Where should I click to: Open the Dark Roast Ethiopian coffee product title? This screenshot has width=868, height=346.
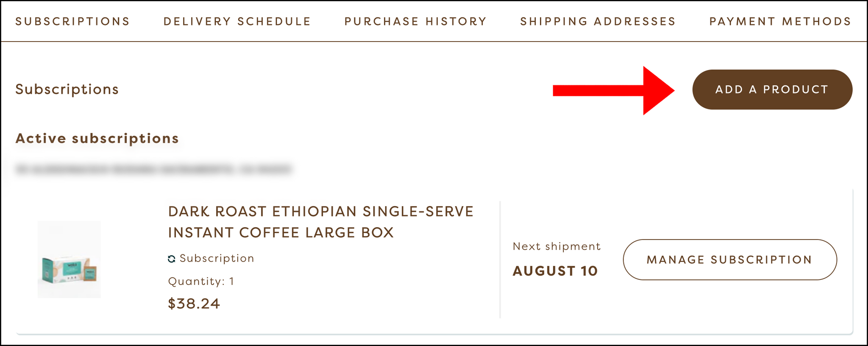pyautogui.click(x=321, y=222)
